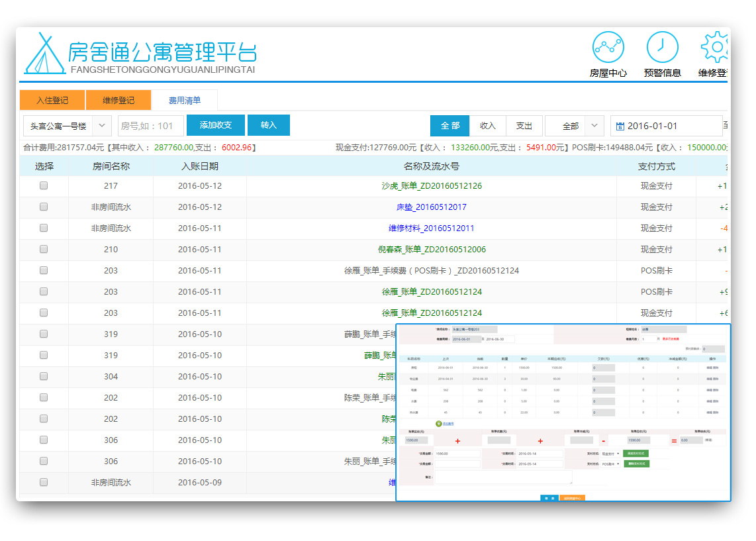Open the 预警信息 clock icon

tap(662, 48)
